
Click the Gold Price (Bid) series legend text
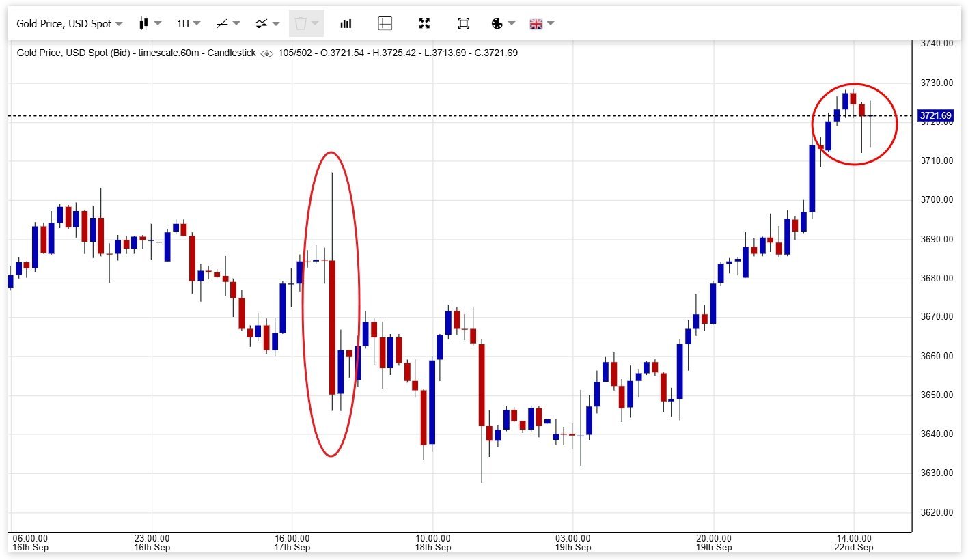point(135,53)
